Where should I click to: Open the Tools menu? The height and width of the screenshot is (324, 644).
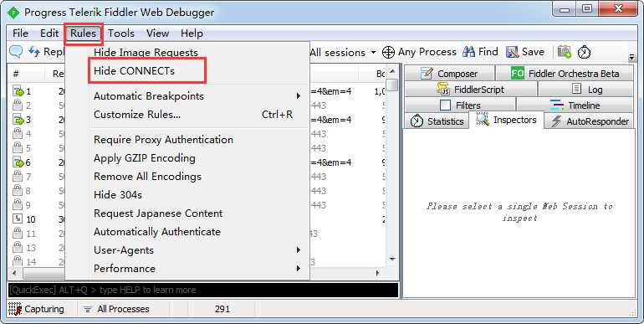click(x=120, y=33)
